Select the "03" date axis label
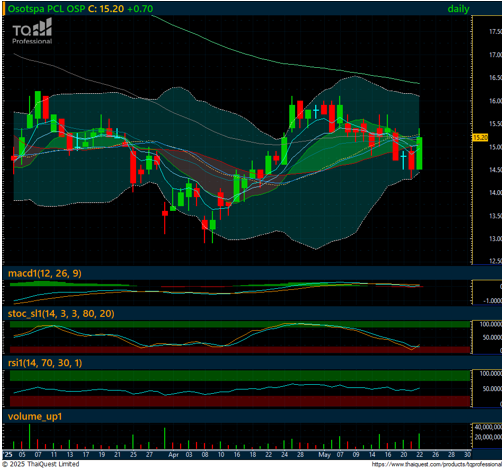Image resolution: width=502 pixels, height=468 pixels. click(189, 455)
